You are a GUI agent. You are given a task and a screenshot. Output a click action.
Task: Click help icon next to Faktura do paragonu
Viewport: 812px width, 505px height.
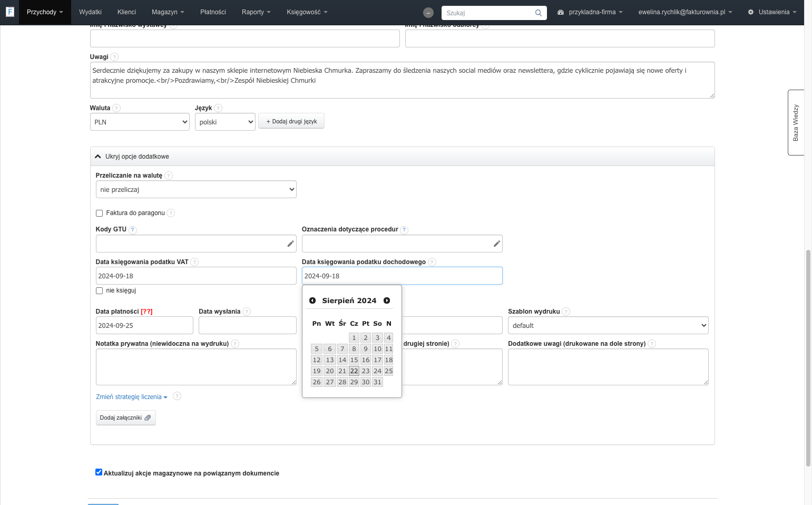[171, 213]
